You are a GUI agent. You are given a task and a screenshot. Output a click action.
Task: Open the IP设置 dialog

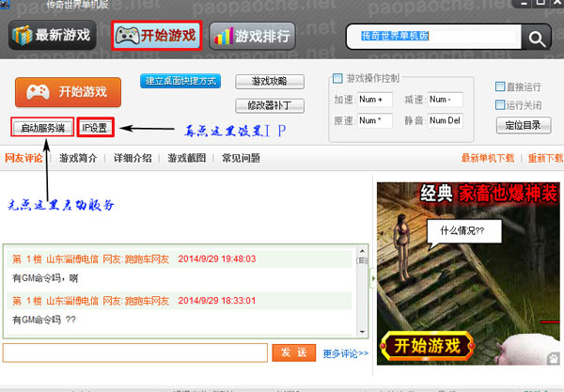click(95, 127)
